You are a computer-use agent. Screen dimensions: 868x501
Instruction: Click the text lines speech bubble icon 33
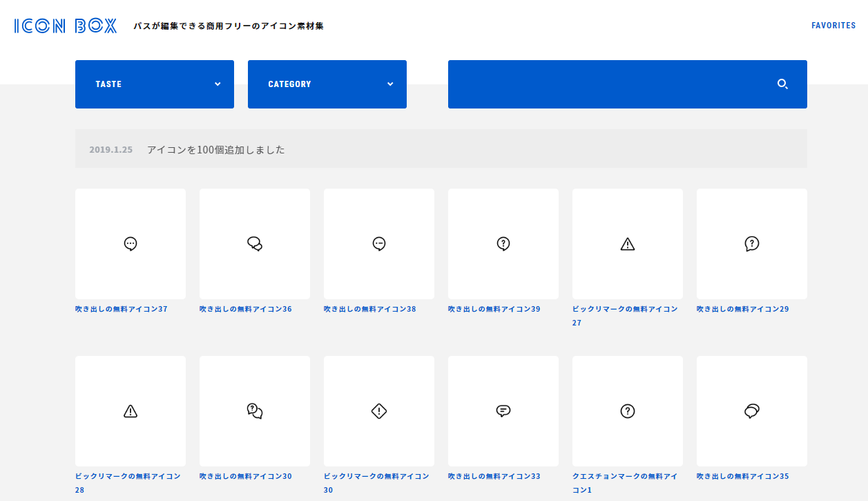coord(503,411)
